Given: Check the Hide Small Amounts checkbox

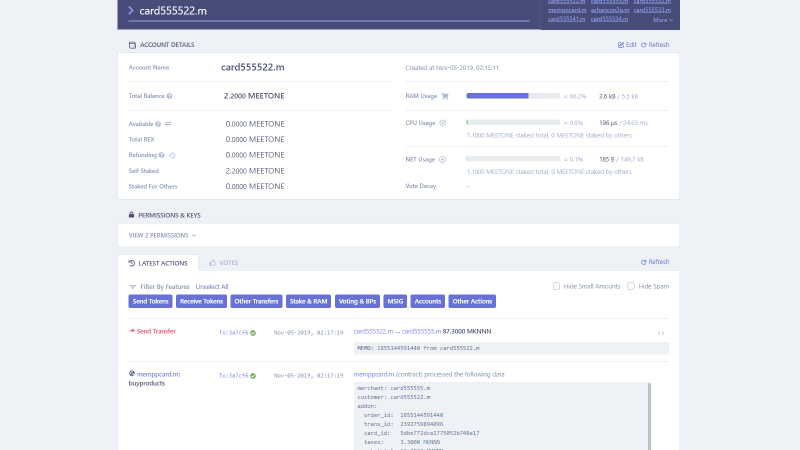Looking at the screenshot, I should pos(556,286).
